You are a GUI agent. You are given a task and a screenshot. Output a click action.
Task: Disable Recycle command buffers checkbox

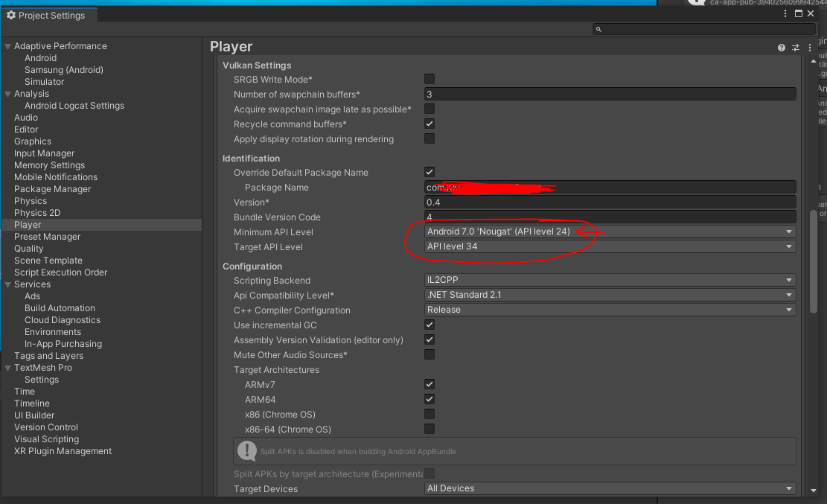point(430,124)
